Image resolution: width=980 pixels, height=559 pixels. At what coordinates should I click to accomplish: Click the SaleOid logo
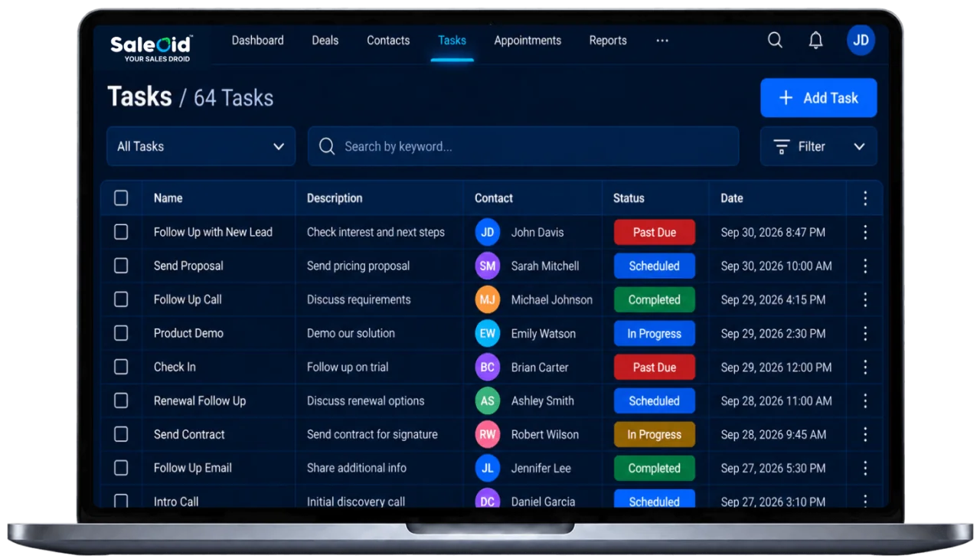pyautogui.click(x=152, y=47)
